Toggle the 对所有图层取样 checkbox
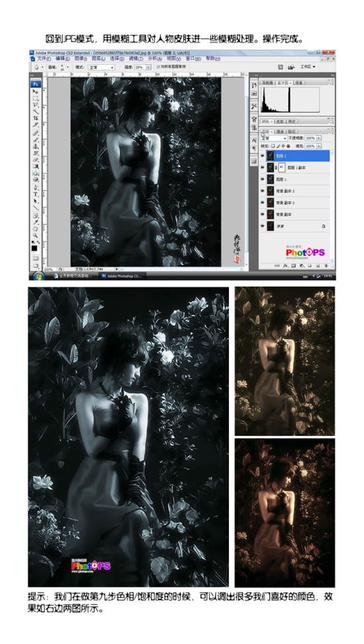Image resolution: width=364 pixels, height=644 pixels. [x=158, y=66]
